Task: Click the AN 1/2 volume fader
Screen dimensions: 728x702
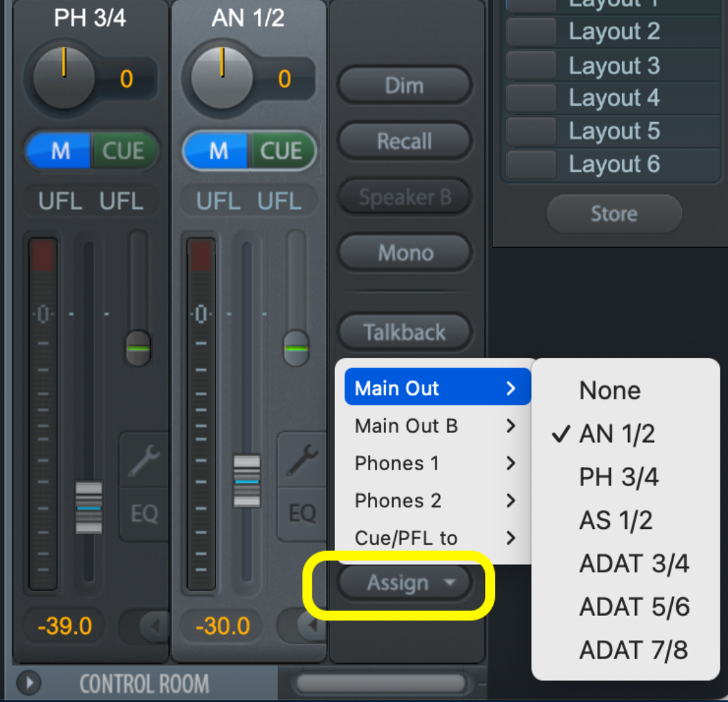Action: (247, 479)
